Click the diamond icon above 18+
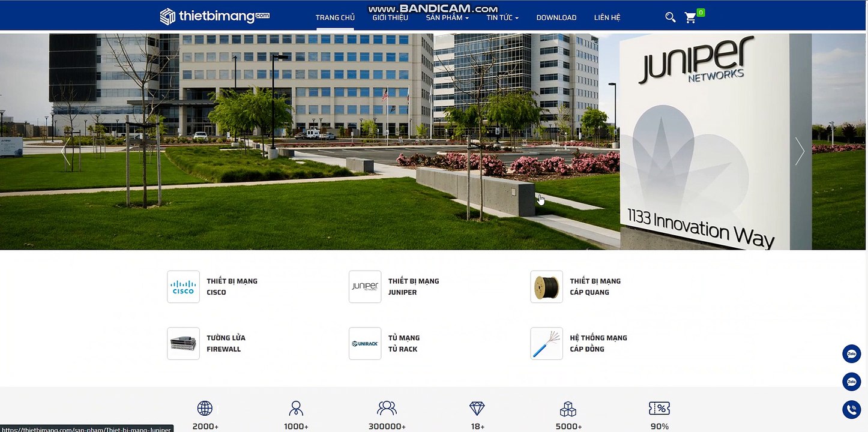 click(x=477, y=409)
